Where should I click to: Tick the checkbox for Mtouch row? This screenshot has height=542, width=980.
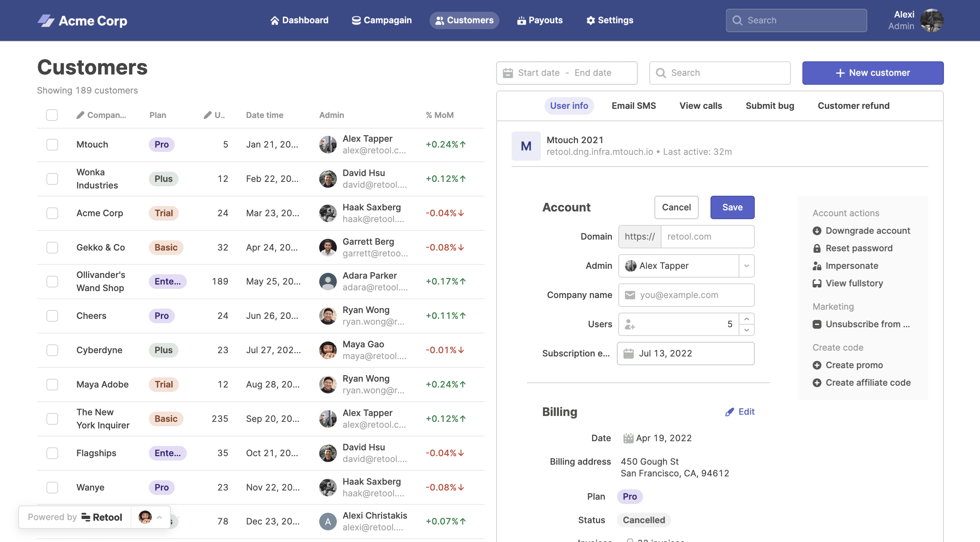click(x=52, y=144)
